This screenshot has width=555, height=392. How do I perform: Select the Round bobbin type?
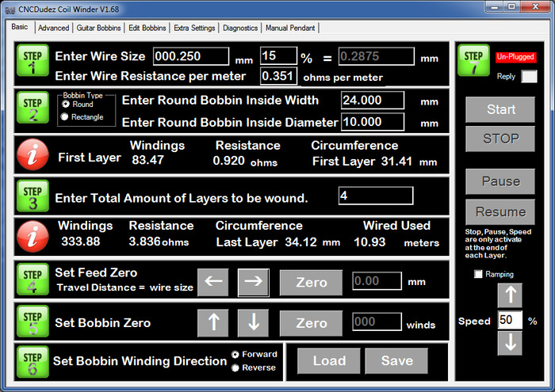point(66,105)
